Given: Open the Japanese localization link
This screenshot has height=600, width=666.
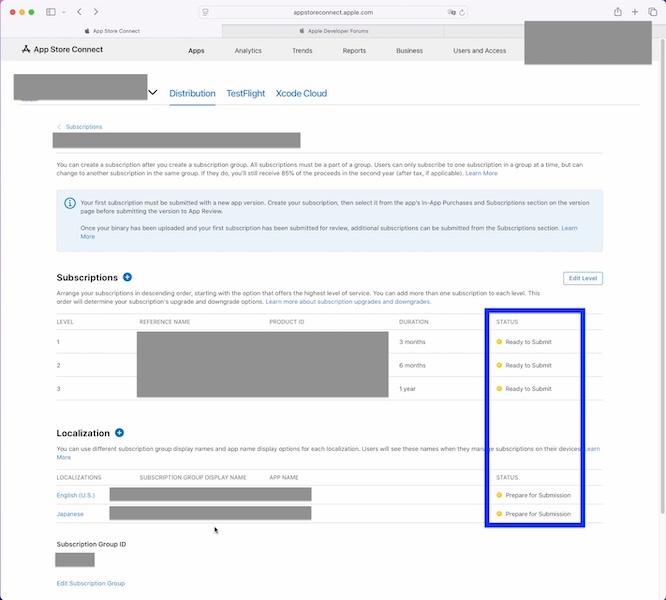Looking at the screenshot, I should click(x=70, y=514).
